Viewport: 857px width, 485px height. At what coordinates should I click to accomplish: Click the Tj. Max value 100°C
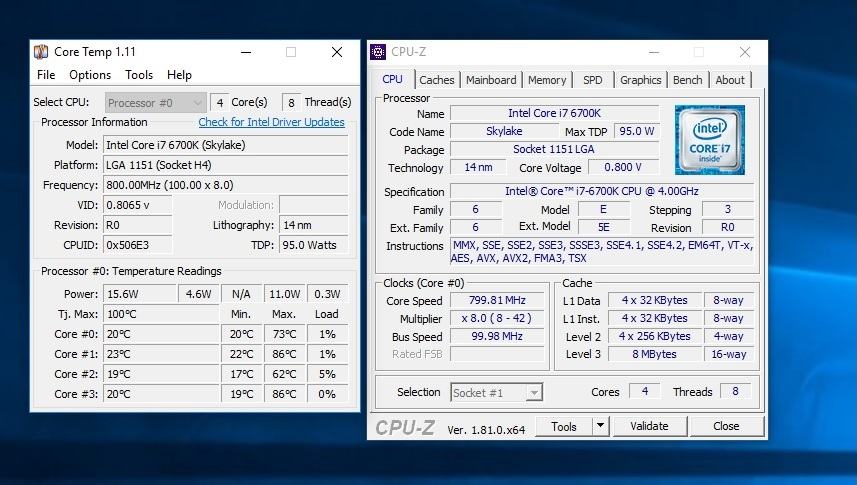pyautogui.click(x=161, y=314)
